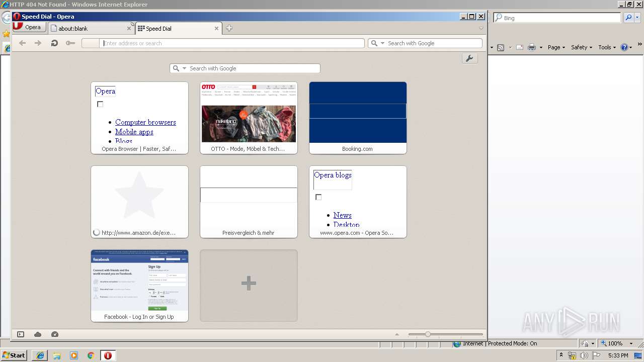Open closed tabs dropdown in Opera tab bar
The image size is (644, 362).
(x=481, y=28)
